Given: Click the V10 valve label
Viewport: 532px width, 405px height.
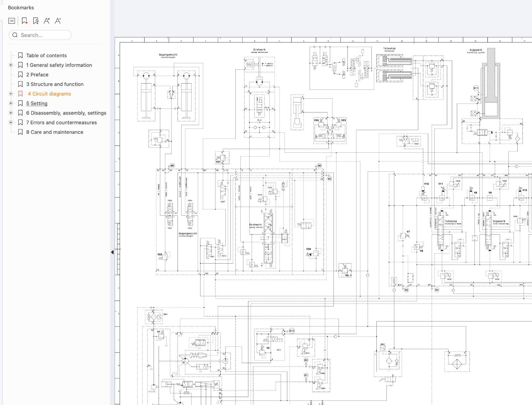Looking at the screenshot, I should (x=426, y=184).
